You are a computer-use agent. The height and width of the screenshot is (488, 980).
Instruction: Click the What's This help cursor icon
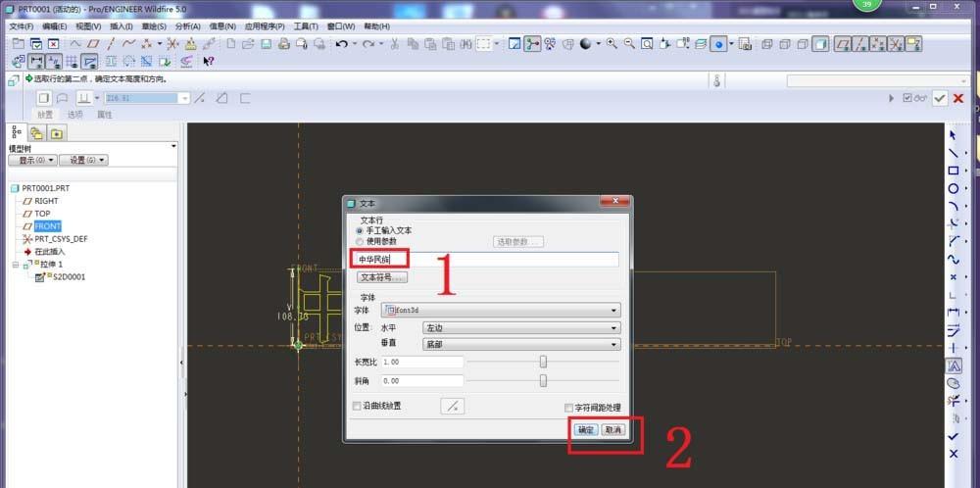coord(209,61)
